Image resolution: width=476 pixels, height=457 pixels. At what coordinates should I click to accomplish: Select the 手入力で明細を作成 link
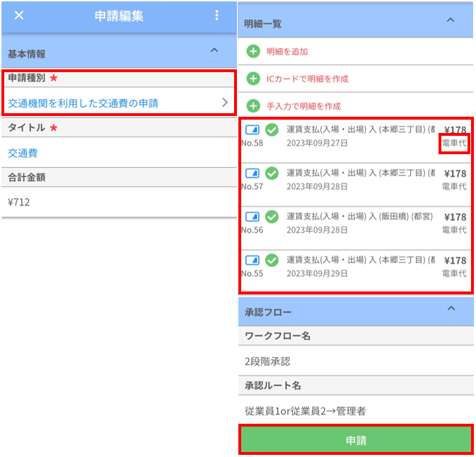(x=303, y=106)
